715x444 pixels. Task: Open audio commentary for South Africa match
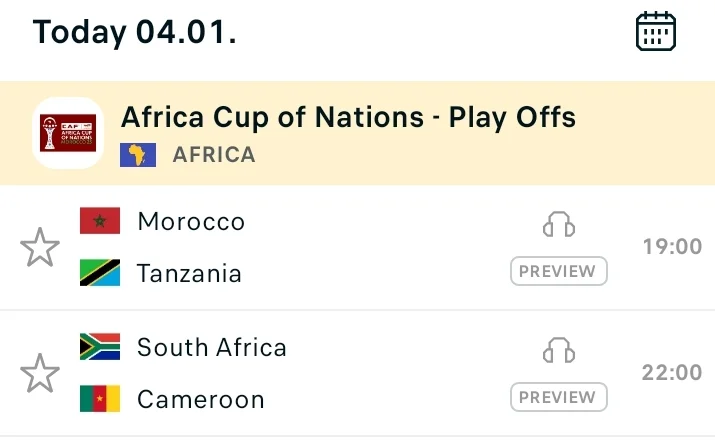[x=559, y=350]
